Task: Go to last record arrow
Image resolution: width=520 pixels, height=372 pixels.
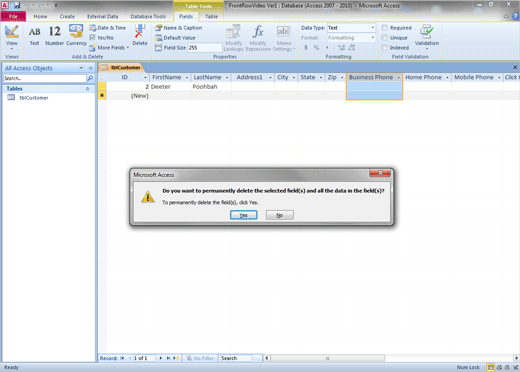Action: tap(168, 358)
